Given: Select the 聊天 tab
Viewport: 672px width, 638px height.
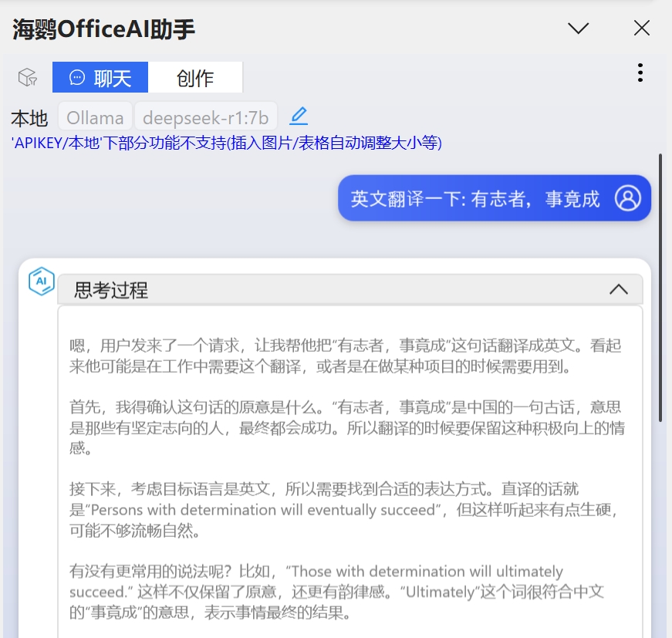Looking at the screenshot, I should (100, 76).
